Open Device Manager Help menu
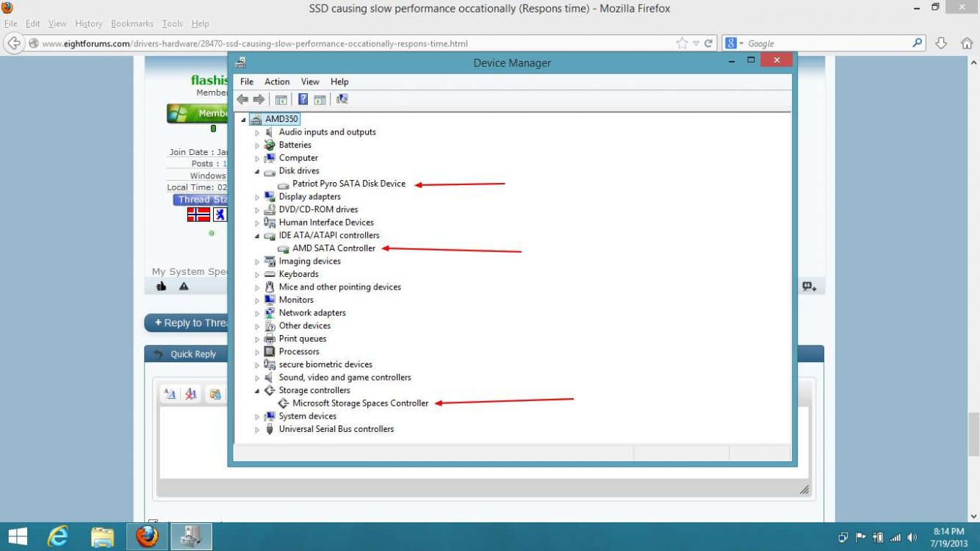This screenshot has height=551, width=980. tap(339, 82)
